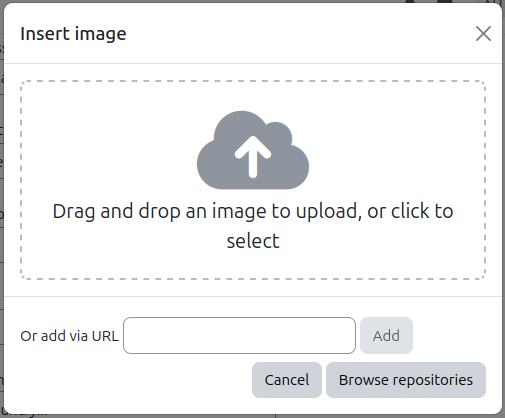Click the 'Insert image' dialog title
This screenshot has width=505, height=418.
coord(73,34)
